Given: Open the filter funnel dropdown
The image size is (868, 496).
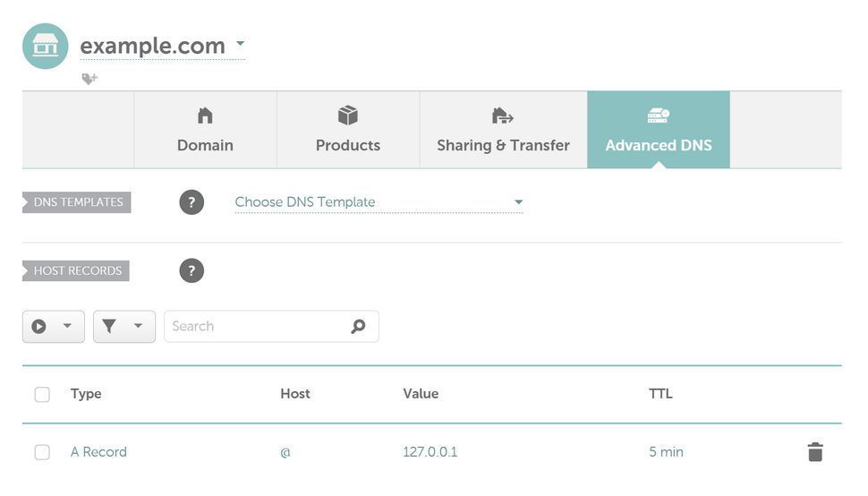Looking at the screenshot, I should 124,327.
